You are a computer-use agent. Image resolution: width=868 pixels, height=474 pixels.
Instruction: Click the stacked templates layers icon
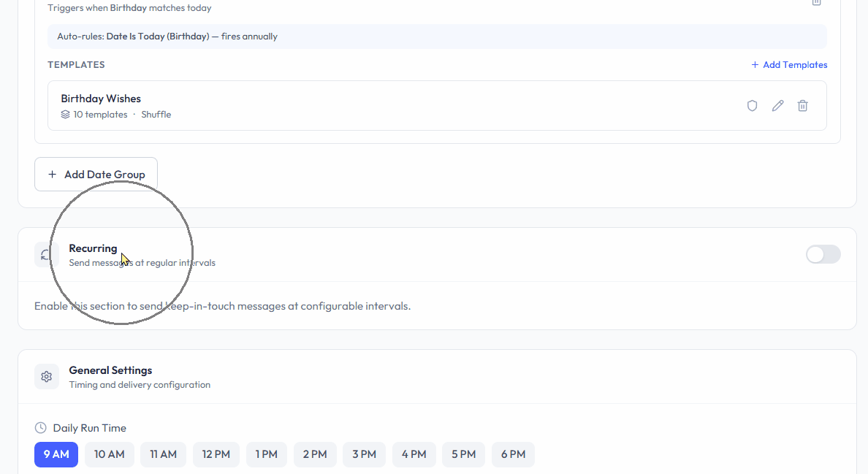(x=66, y=115)
